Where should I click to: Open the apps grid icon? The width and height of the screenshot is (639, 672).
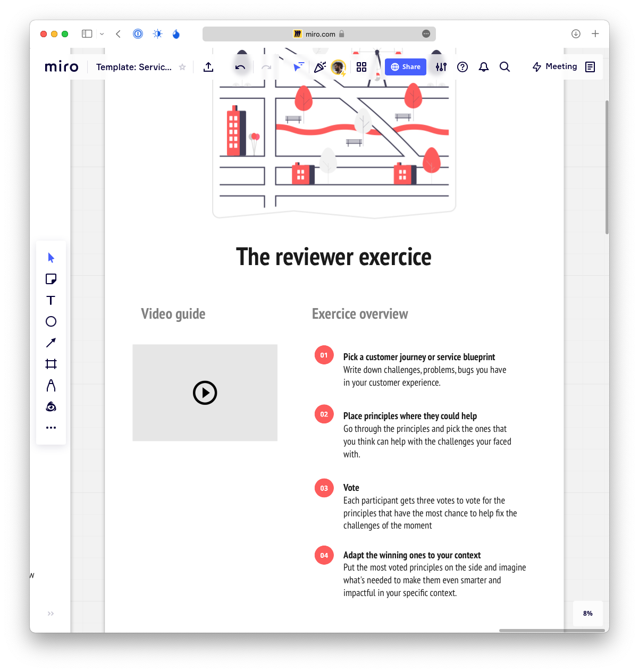361,67
